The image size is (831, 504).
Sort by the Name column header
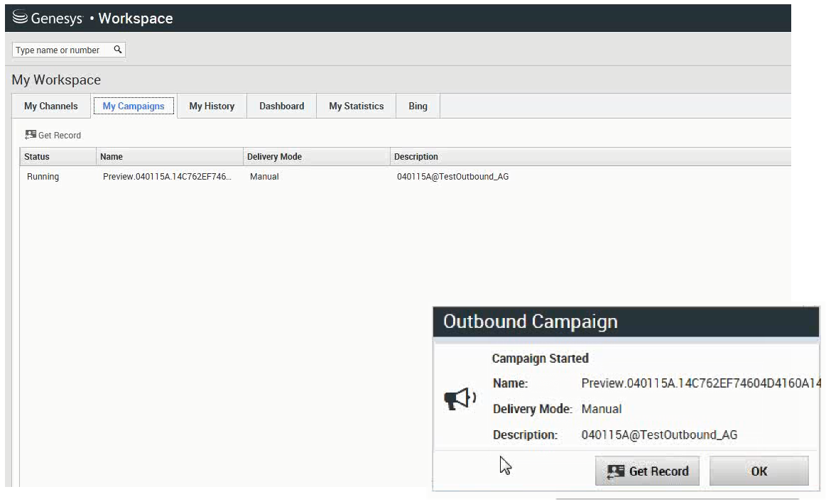170,157
